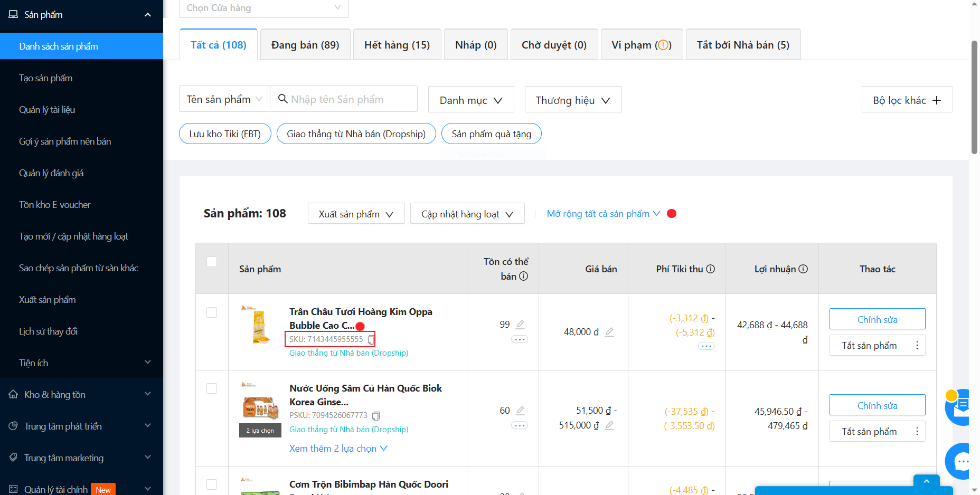Focus the Nhập tên Sản phẩm search field

(348, 99)
